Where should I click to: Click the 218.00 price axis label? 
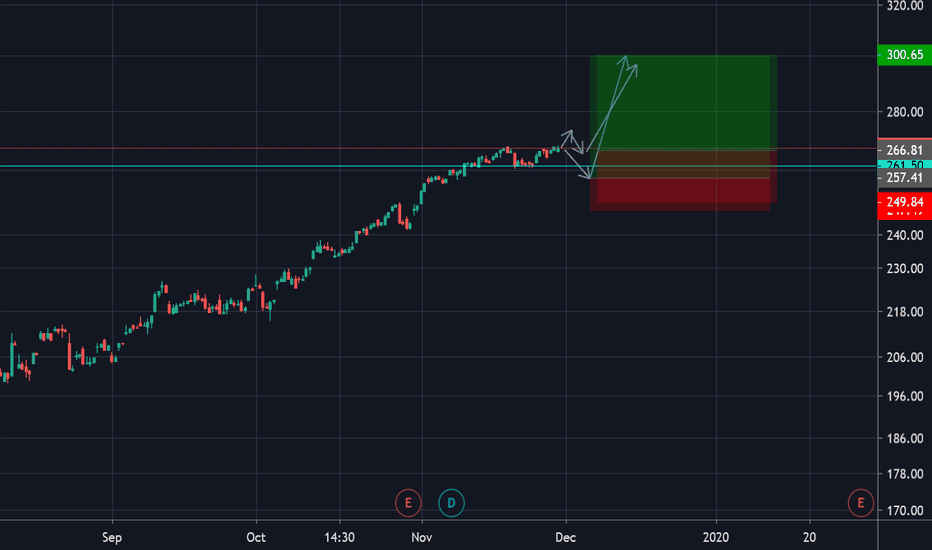pos(905,312)
